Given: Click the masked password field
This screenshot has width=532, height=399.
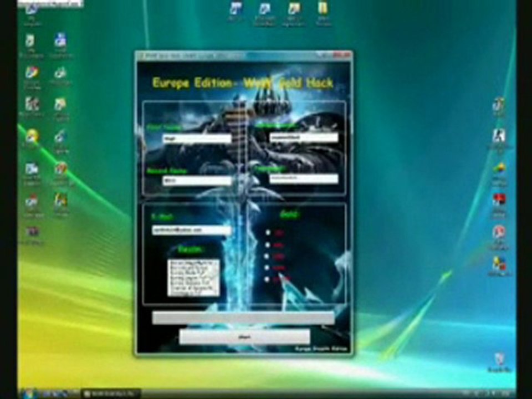Looking at the screenshot, I should point(304,178).
